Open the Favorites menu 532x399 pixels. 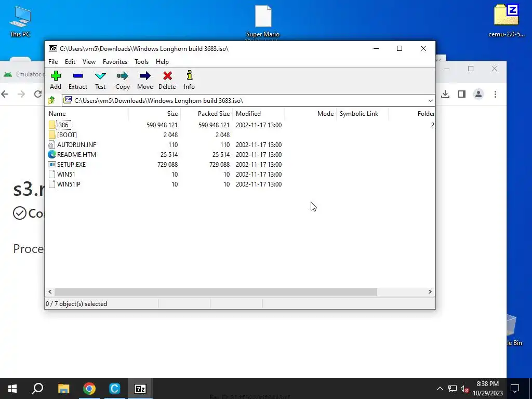pos(115,62)
